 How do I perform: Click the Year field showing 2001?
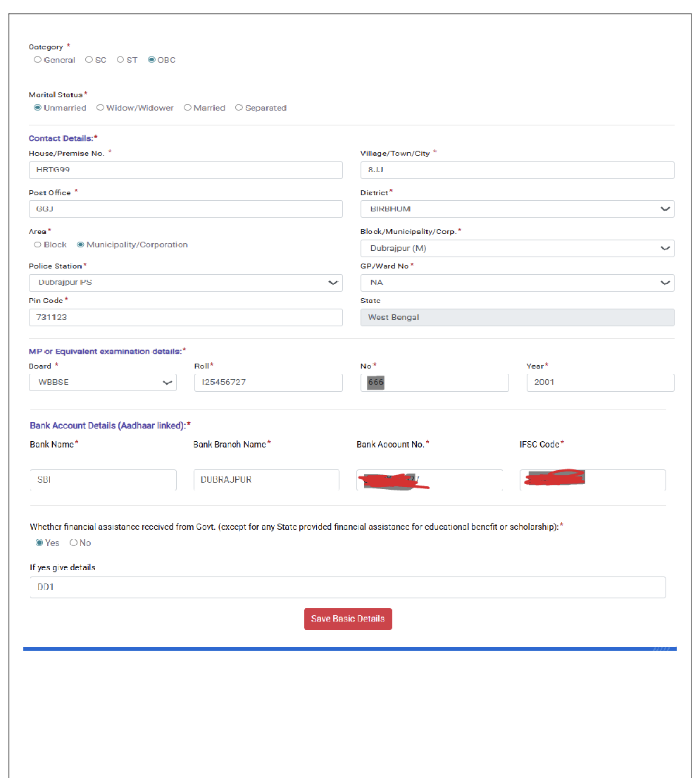point(600,382)
